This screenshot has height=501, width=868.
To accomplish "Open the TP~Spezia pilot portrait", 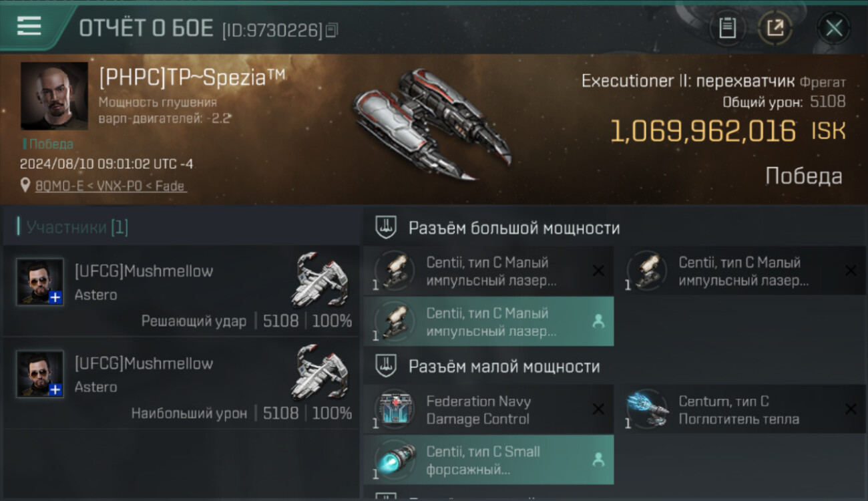I will coord(54,96).
